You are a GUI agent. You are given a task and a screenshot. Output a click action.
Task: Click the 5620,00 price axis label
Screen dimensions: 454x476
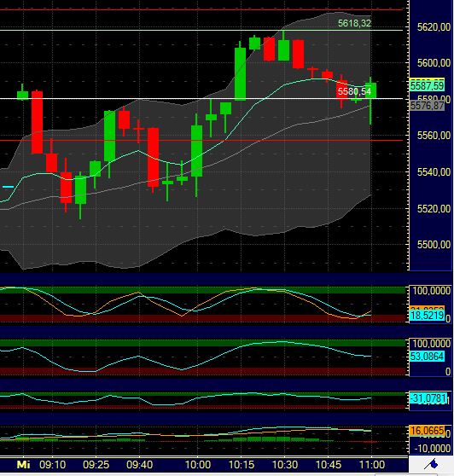tap(434, 27)
